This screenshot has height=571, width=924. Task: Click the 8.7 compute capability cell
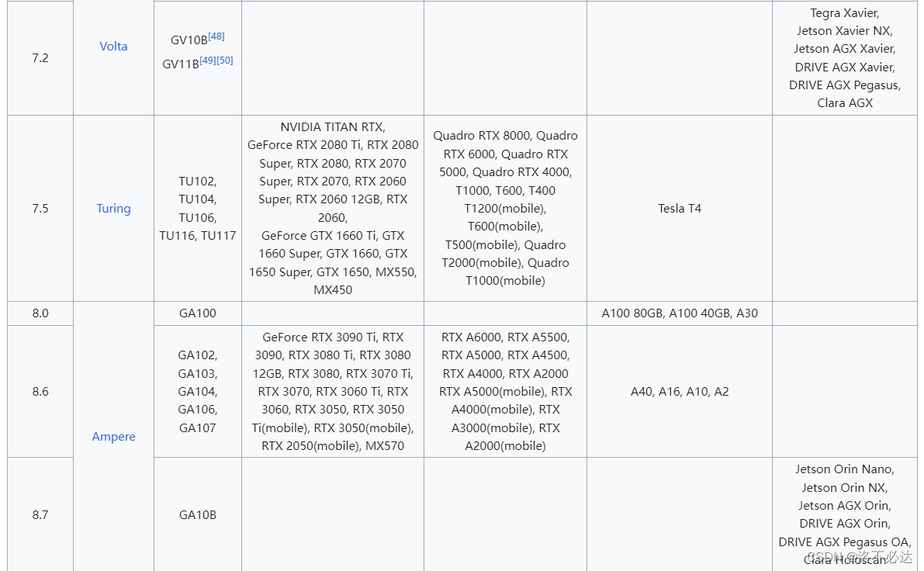40,514
